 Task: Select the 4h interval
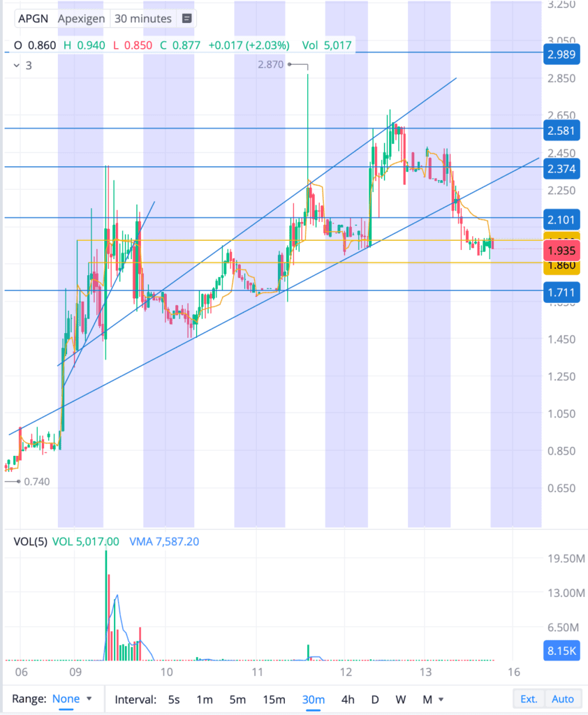347,699
